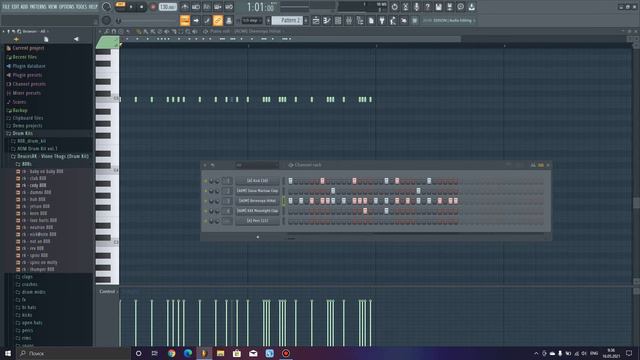Open the FILE menu
Image resolution: width=640 pixels, height=360 pixels.
[6, 7]
